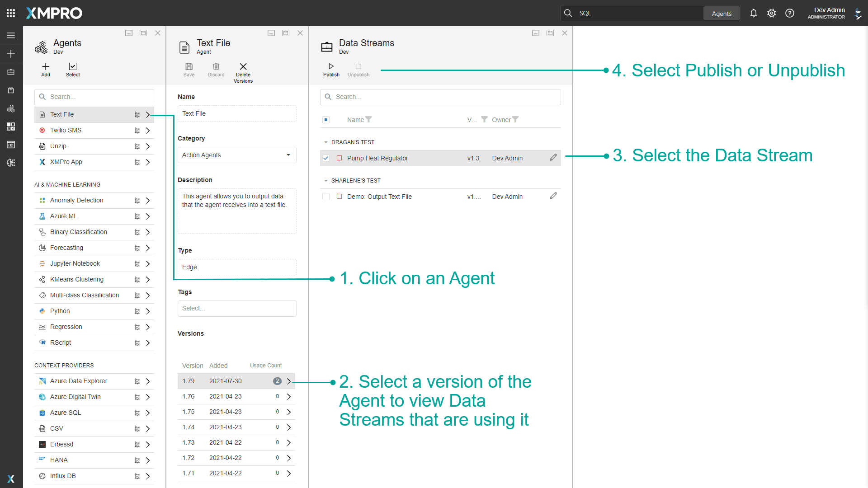The width and height of the screenshot is (868, 488).
Task: Open the XMPro app launcher grid
Action: pos(10,13)
